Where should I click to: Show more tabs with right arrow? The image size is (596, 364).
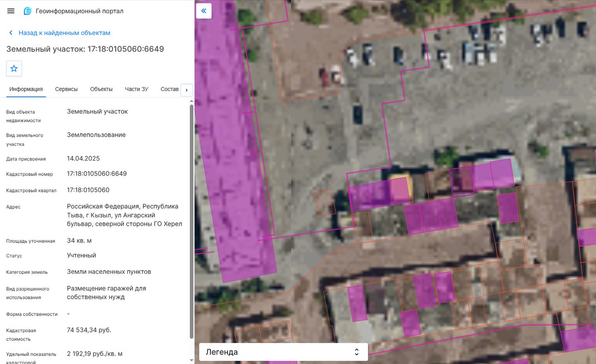187,90
